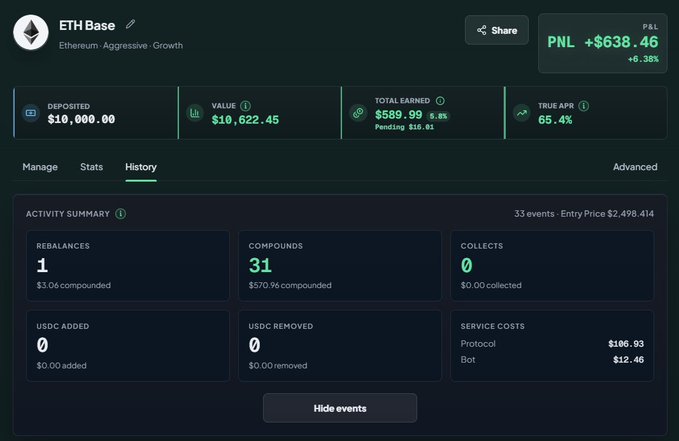Click the $589.99 total earned amount
Viewport: 679px width, 441px height.
[x=398, y=114]
